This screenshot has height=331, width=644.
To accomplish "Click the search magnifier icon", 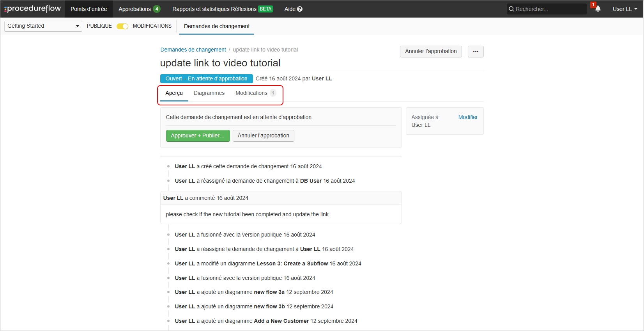I will (511, 9).
